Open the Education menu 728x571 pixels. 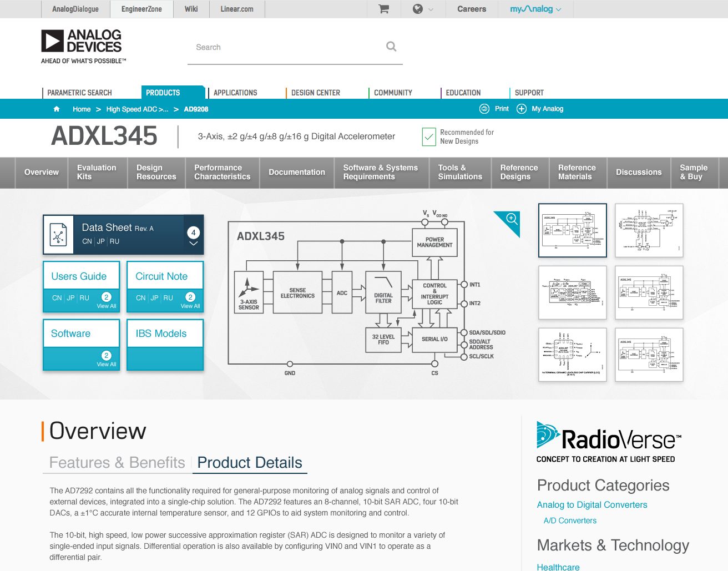click(463, 93)
